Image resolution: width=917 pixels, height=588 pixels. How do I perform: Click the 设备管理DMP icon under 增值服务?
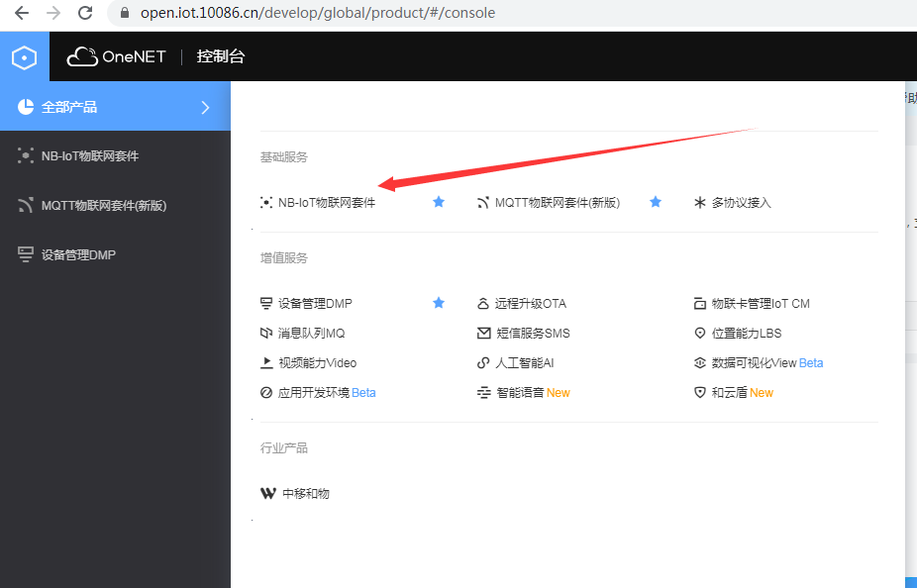(x=266, y=303)
